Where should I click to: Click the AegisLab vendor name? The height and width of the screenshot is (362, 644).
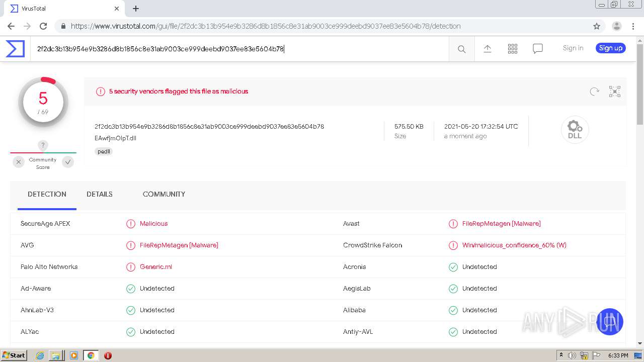357,289
